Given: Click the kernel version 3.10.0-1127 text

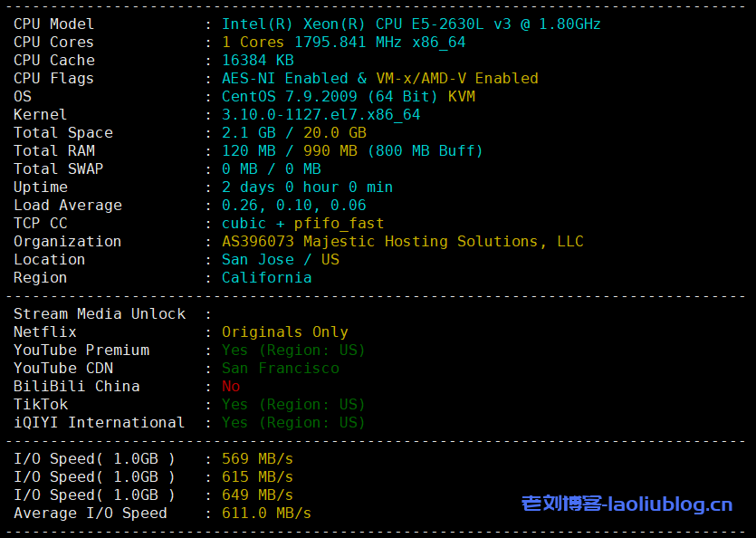Looking at the screenshot, I should click(321, 115).
